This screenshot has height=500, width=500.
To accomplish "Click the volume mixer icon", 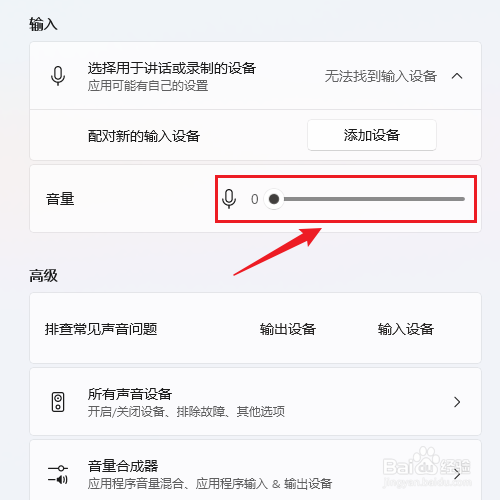I will point(58,474).
